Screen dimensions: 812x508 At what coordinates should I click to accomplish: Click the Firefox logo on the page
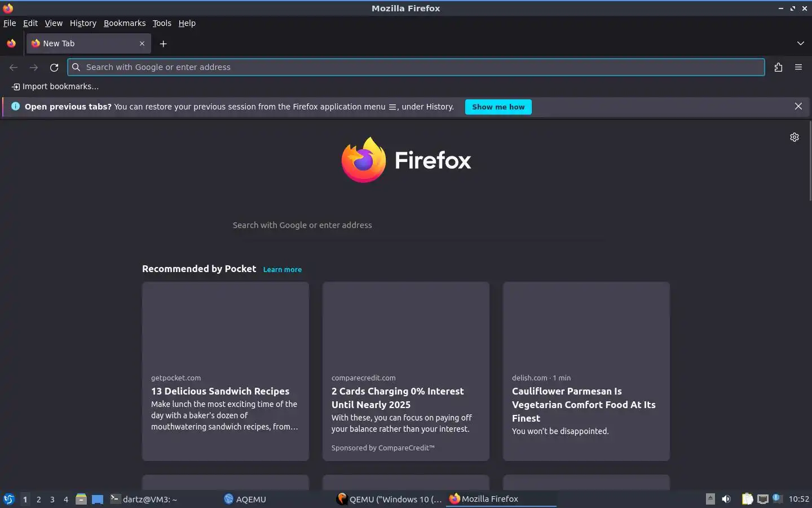406,160
